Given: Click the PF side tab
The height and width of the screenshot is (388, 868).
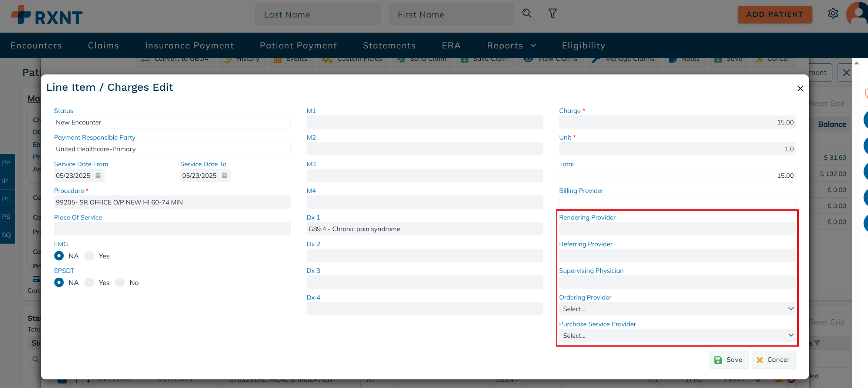Looking at the screenshot, I should tap(7, 199).
